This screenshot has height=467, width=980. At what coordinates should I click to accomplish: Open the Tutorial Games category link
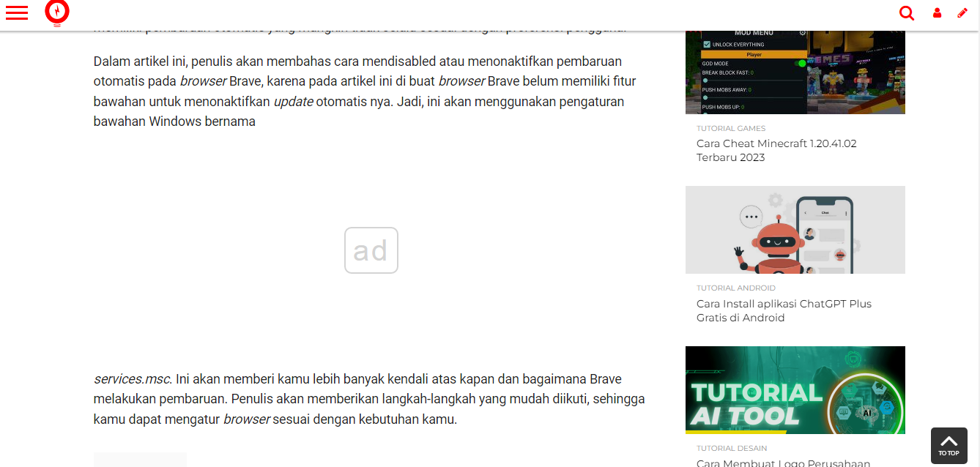[730, 129]
